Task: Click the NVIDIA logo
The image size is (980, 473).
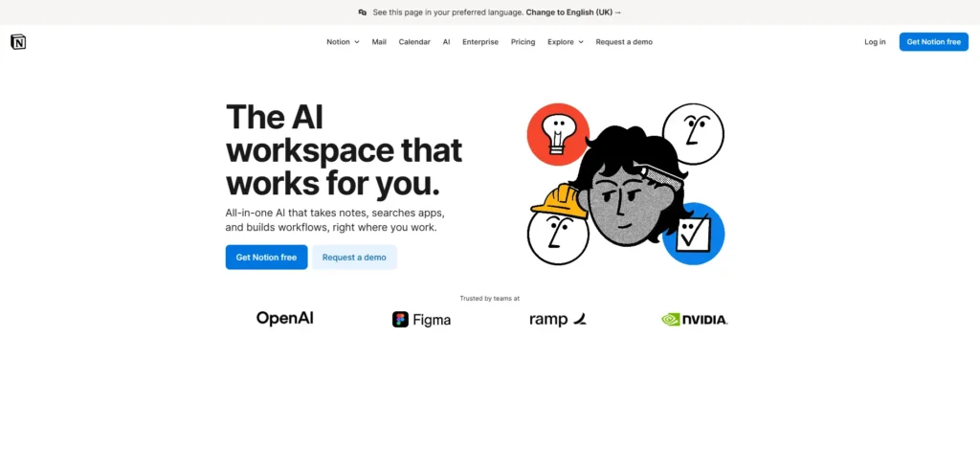Action: tap(695, 320)
